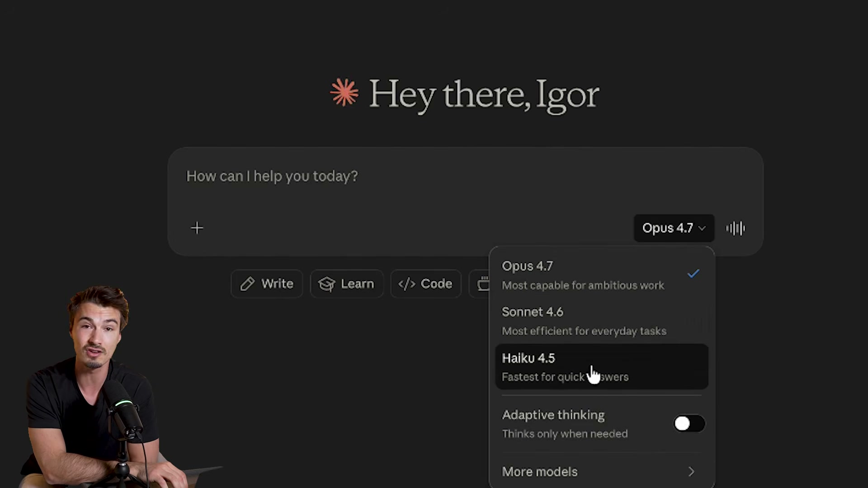This screenshot has height=488, width=868.
Task: Click the graduation cap Learn icon
Action: [326, 284]
